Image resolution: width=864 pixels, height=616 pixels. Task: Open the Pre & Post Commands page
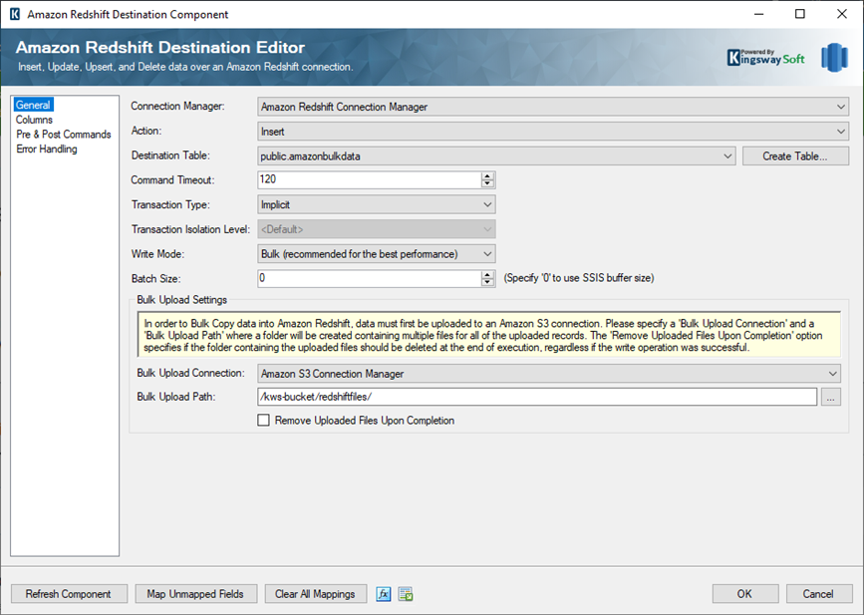tap(64, 135)
